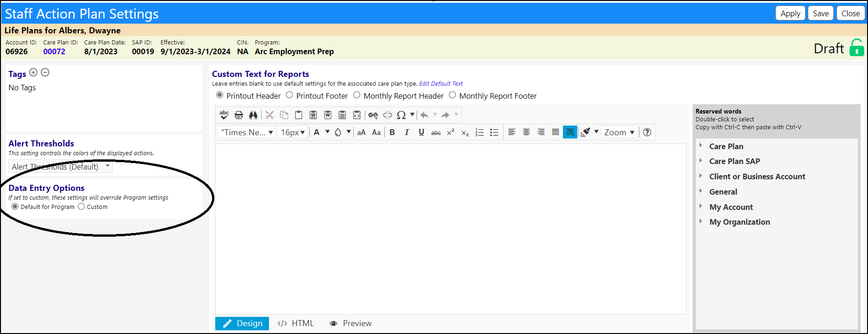Toggle bold formatting
Screen dimensions: 868x334
click(x=392, y=132)
